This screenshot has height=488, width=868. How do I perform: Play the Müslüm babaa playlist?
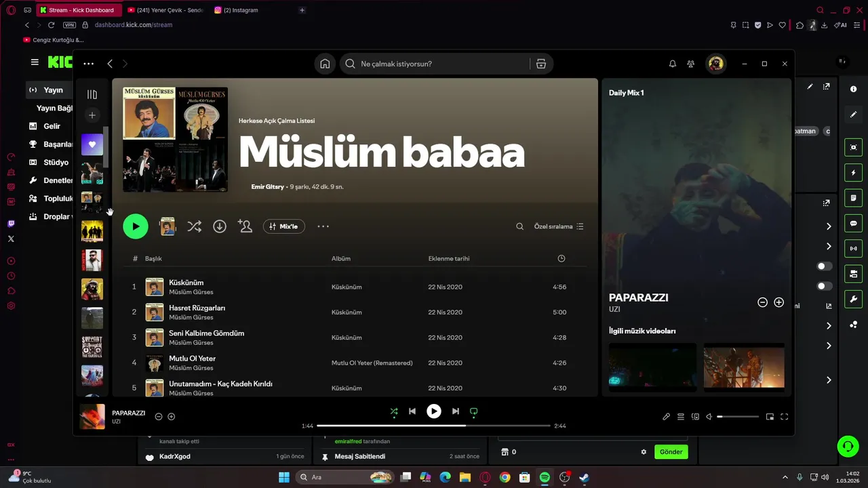136,226
